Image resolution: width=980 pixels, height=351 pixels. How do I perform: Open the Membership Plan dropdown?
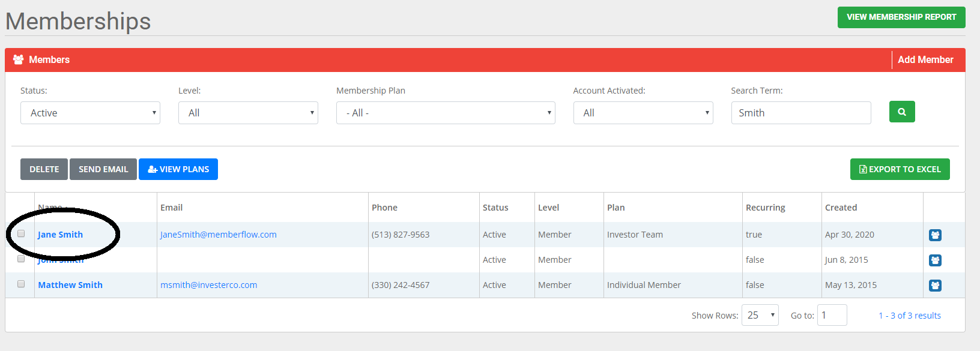click(446, 113)
